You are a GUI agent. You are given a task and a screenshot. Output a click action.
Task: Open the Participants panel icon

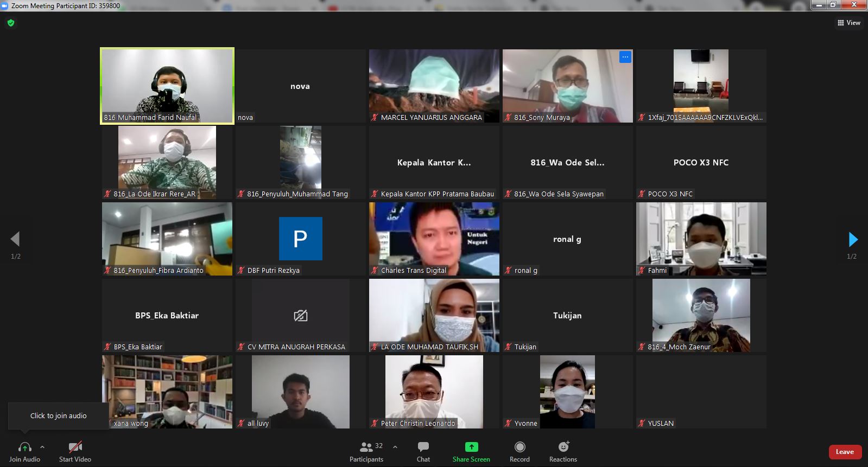(x=366, y=447)
